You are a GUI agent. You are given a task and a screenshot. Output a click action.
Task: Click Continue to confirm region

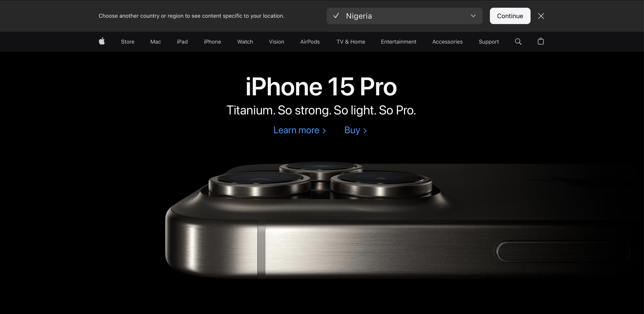[510, 16]
